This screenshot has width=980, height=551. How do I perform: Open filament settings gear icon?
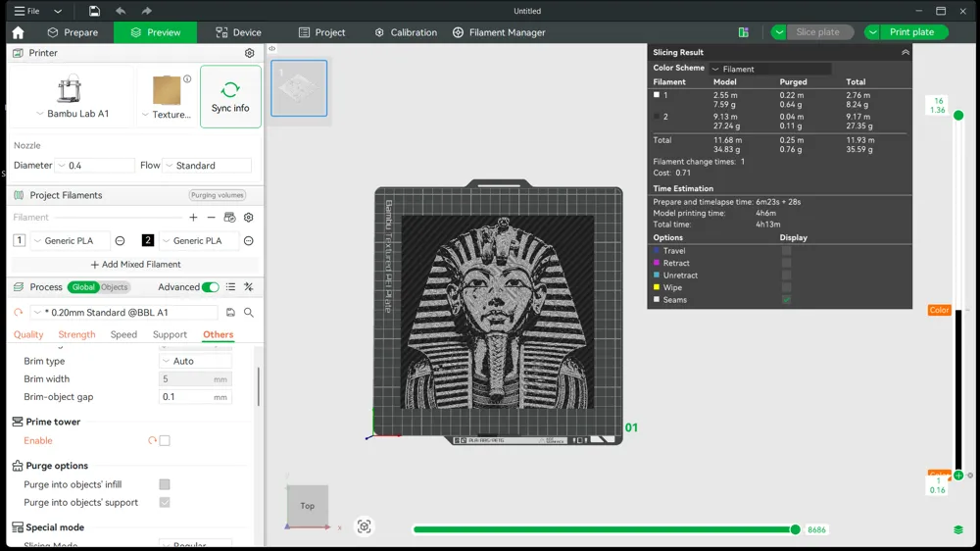point(249,217)
